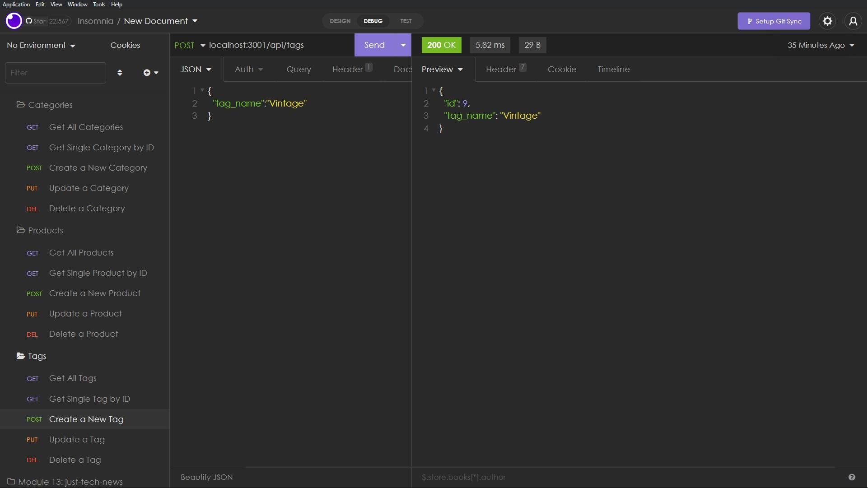Image resolution: width=868 pixels, height=488 pixels.
Task: Switch to the Timeline tab
Action: [x=613, y=69]
